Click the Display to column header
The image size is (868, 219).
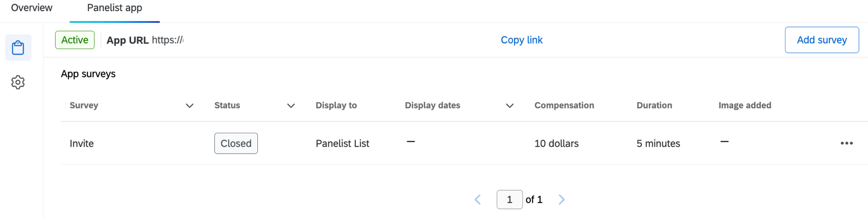(336, 105)
